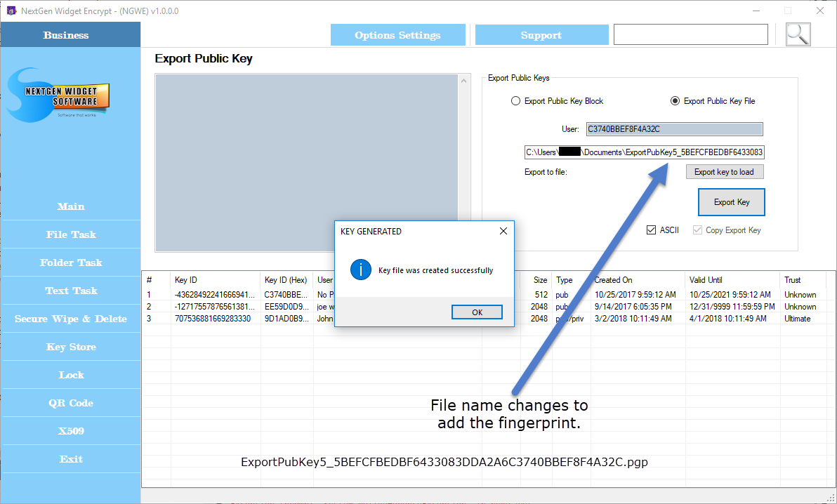Click created date 9/14/2017 6:05:35 PM

pos(633,307)
